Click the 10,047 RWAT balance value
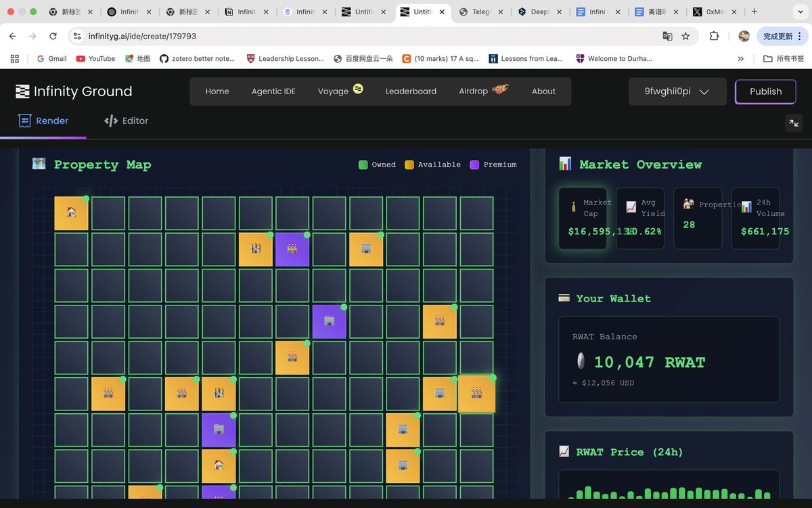The width and height of the screenshot is (812, 508). pos(650,362)
